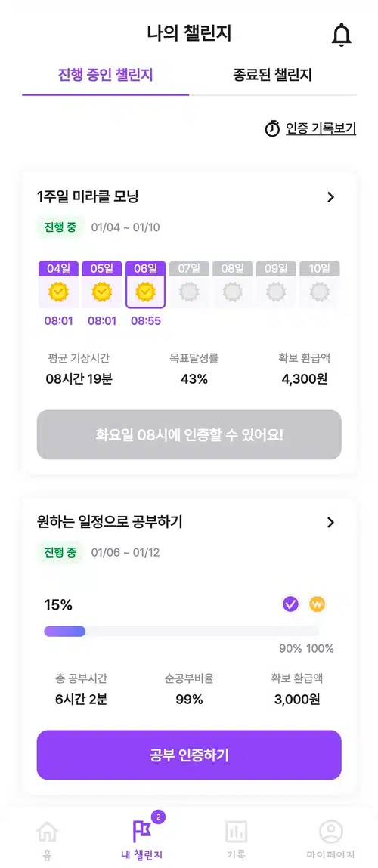Tap the purple checkmark badge at 90%
378x868 pixels.
(290, 604)
